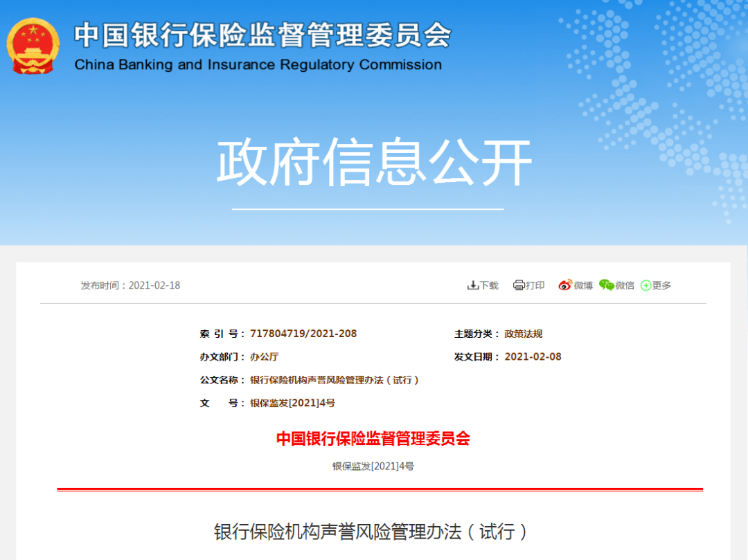Click the download icon beside 下载

coord(472,285)
